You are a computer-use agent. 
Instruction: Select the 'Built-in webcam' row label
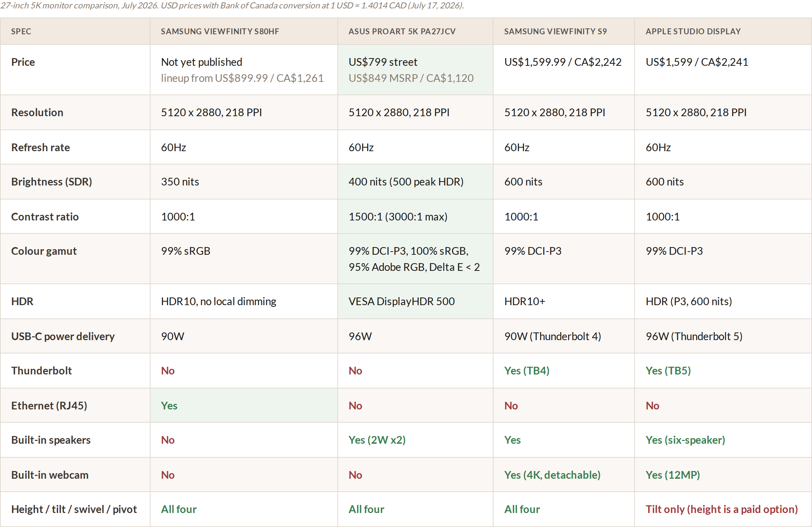(x=50, y=475)
